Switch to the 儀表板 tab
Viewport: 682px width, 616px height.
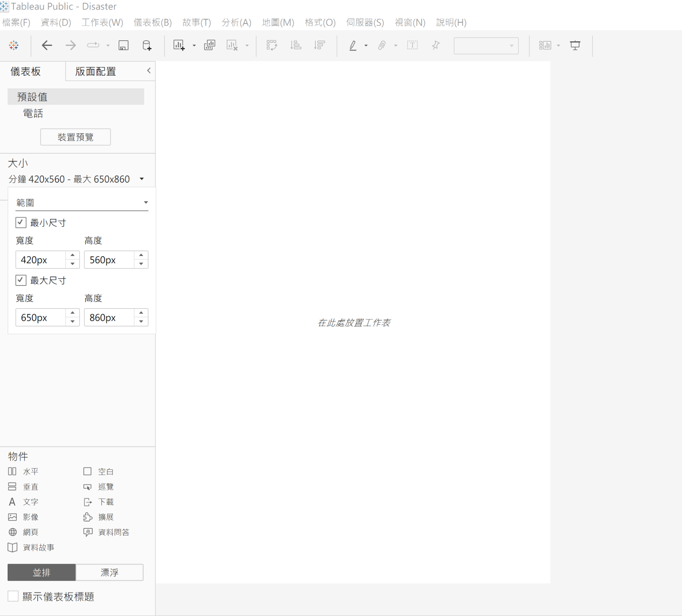pyautogui.click(x=26, y=71)
